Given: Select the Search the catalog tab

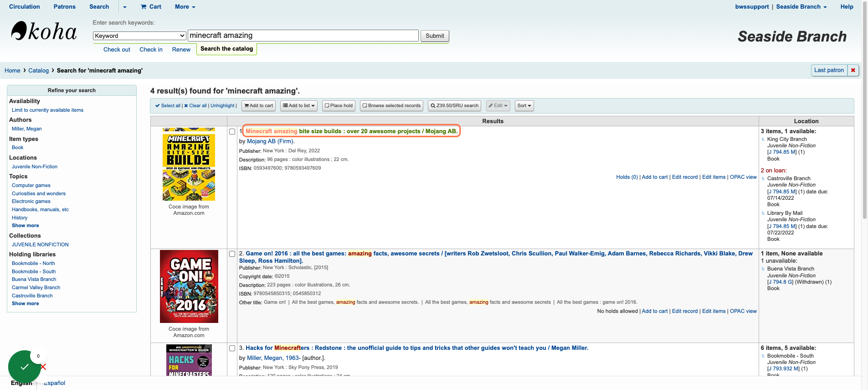Looking at the screenshot, I should click(x=226, y=49).
